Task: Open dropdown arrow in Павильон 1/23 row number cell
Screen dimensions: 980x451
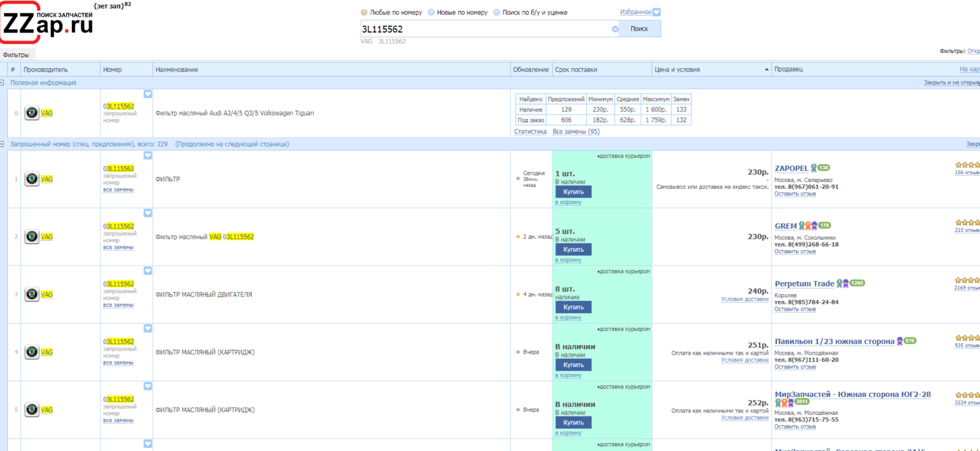Action: 148,328
